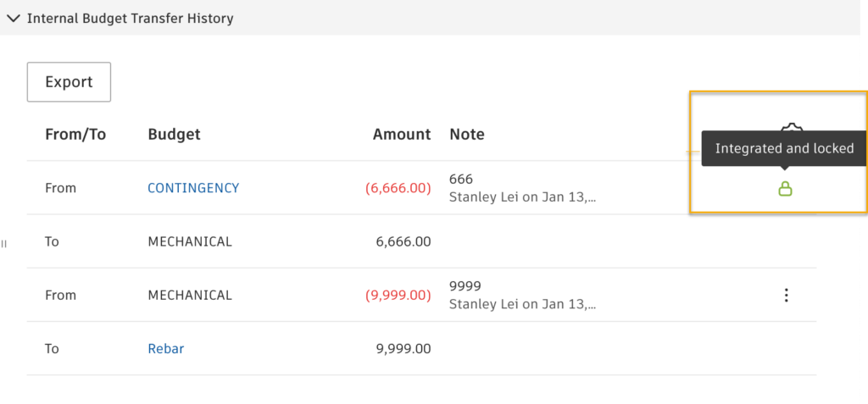Click the 'From' cell in the CONTINGENCY row
Image resolution: width=868 pixels, height=404 pixels.
tap(60, 188)
